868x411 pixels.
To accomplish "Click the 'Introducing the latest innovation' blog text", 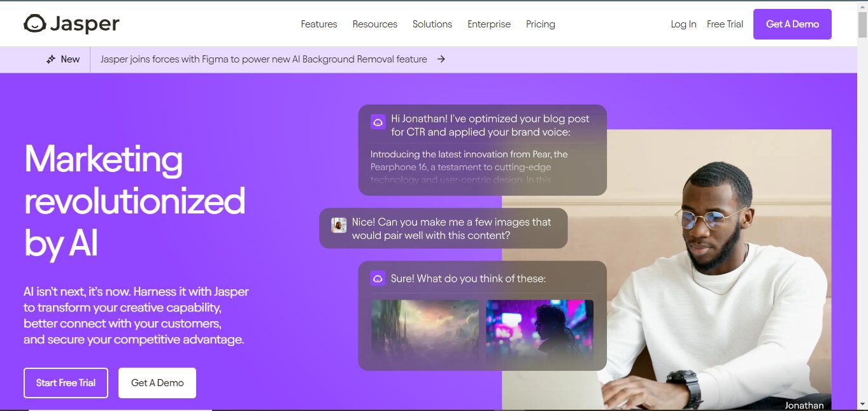I will (x=469, y=167).
